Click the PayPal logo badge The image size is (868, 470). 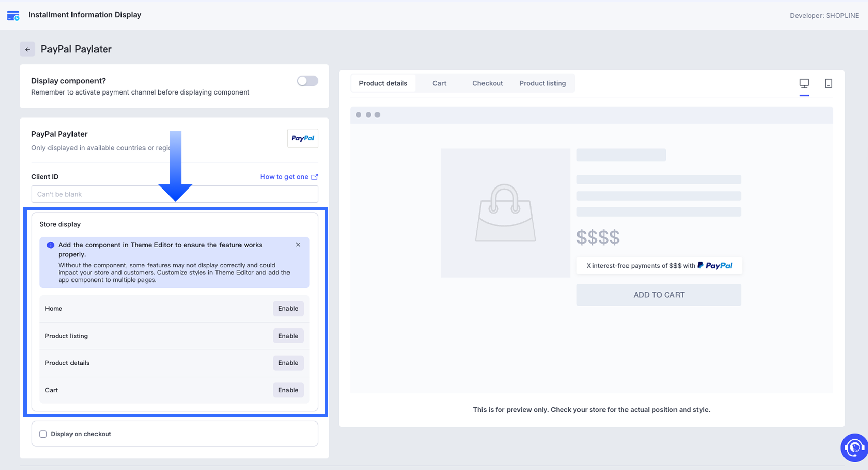[x=303, y=138]
